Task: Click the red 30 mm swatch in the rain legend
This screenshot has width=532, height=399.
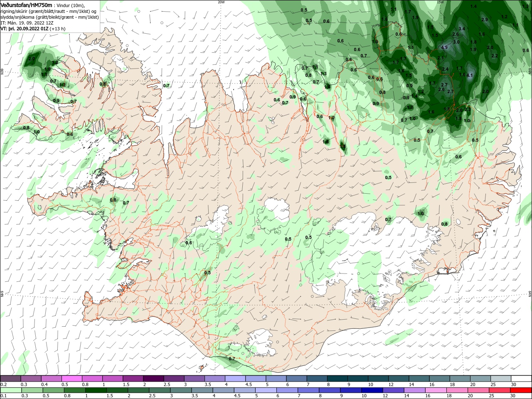Action: 521,390
